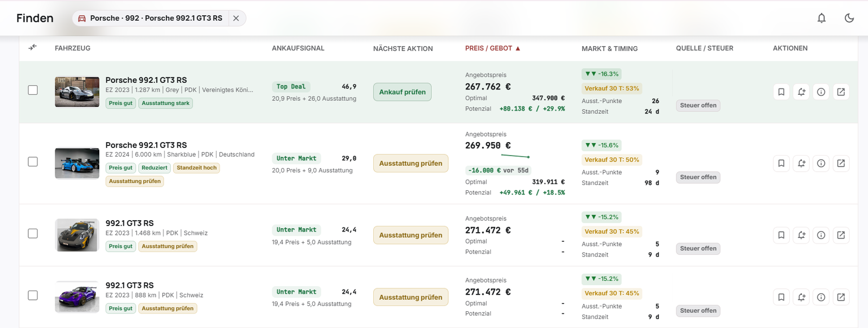This screenshot has width=868, height=328.
Task: Tick the checkbox for the Grey Porsche row
Action: tap(33, 90)
